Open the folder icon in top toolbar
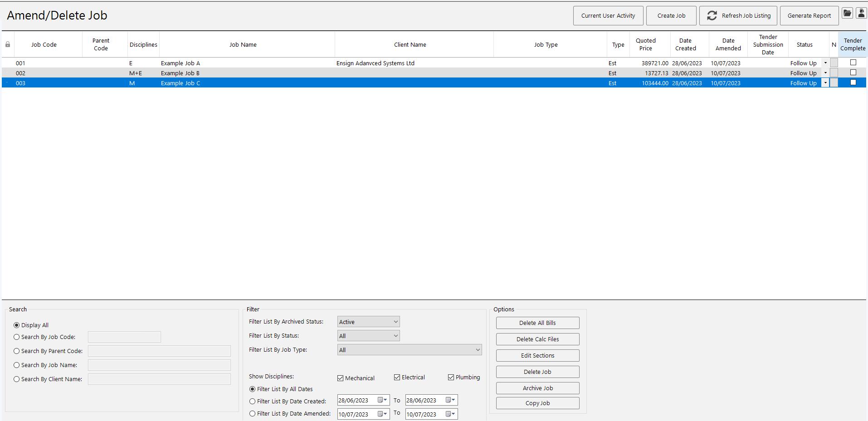Image resolution: width=868 pixels, height=421 pixels. 847,13
